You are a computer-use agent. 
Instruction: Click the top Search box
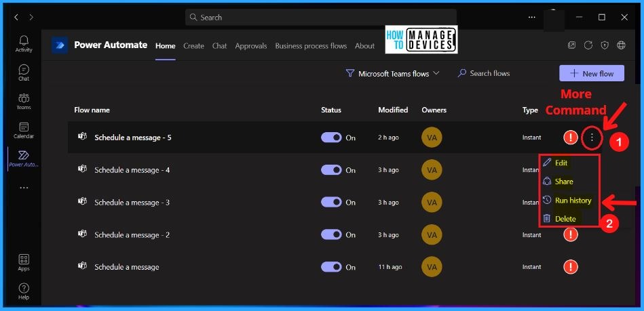tap(321, 17)
